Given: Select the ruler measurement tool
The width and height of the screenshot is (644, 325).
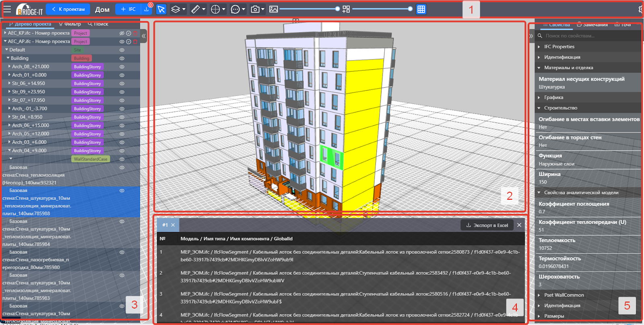Looking at the screenshot, I should tap(198, 9).
